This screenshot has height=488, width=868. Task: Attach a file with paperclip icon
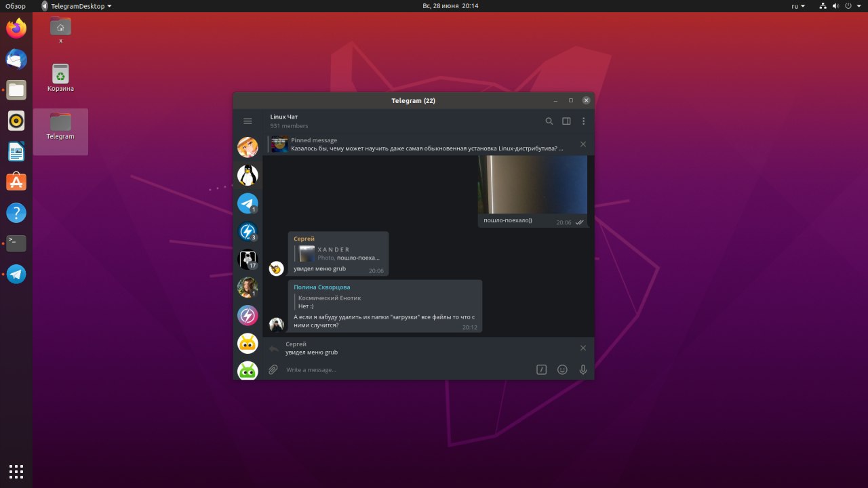(x=273, y=370)
